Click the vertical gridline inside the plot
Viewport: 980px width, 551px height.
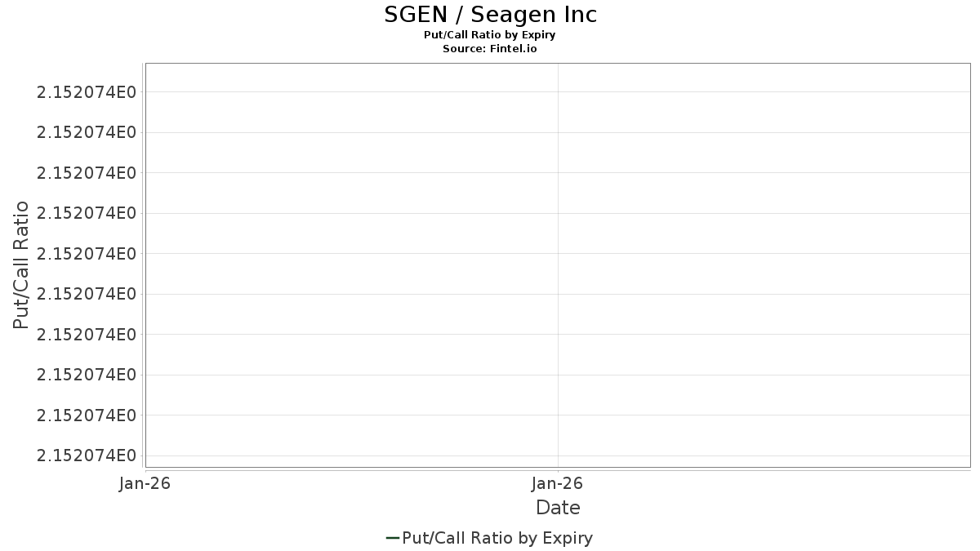[558, 265]
